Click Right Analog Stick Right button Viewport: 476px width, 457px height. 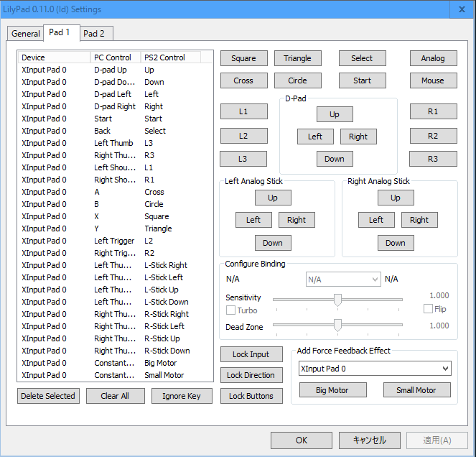click(x=419, y=220)
